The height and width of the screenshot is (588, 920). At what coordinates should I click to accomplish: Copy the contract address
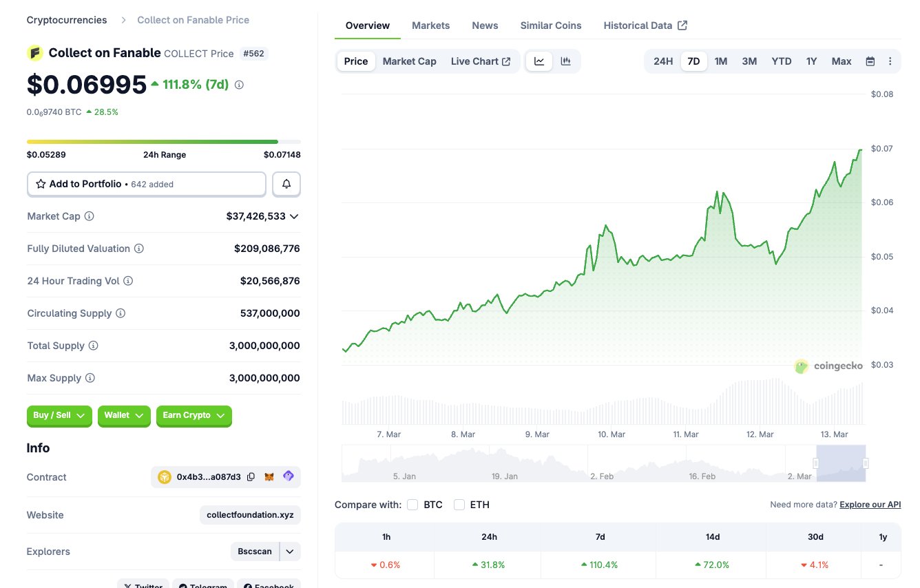251,476
